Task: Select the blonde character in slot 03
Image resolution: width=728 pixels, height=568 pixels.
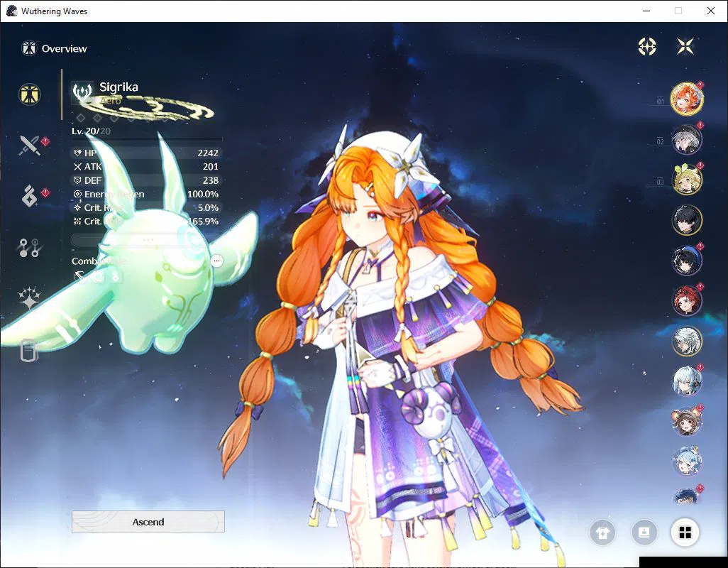Action: point(687,179)
